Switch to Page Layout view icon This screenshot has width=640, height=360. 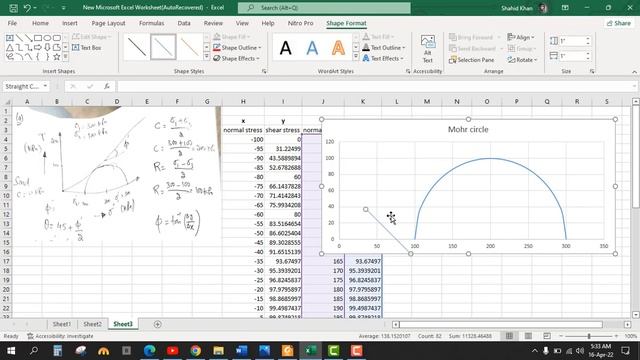pyautogui.click(x=528, y=336)
